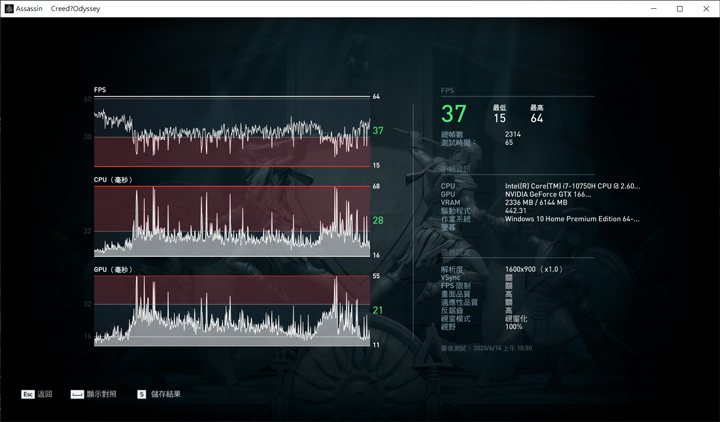
Task: Click the green 37 beside FPS graph
Action: 378,130
